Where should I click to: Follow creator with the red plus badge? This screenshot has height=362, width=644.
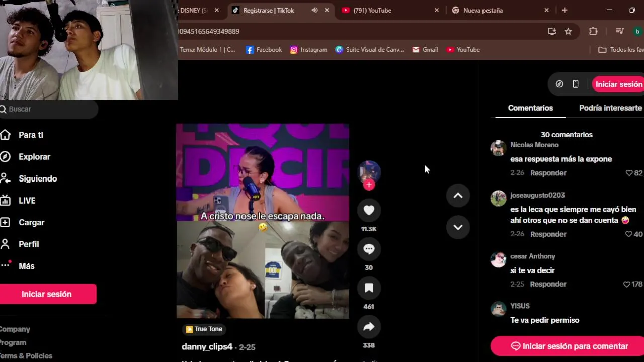click(369, 185)
